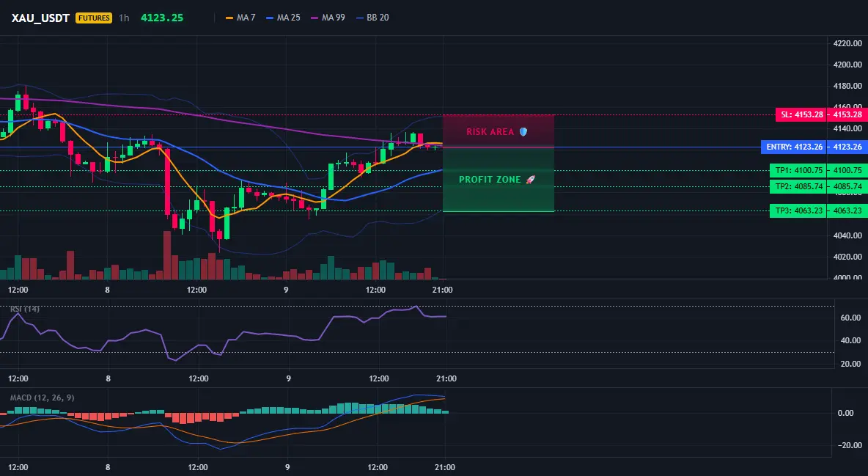Open the XAU_USDT symbol selector
Viewport: 868px width, 476px height.
tap(40, 18)
